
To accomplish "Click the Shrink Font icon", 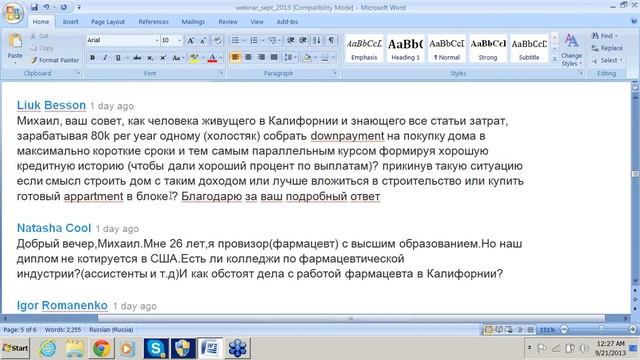I will (x=203, y=40).
